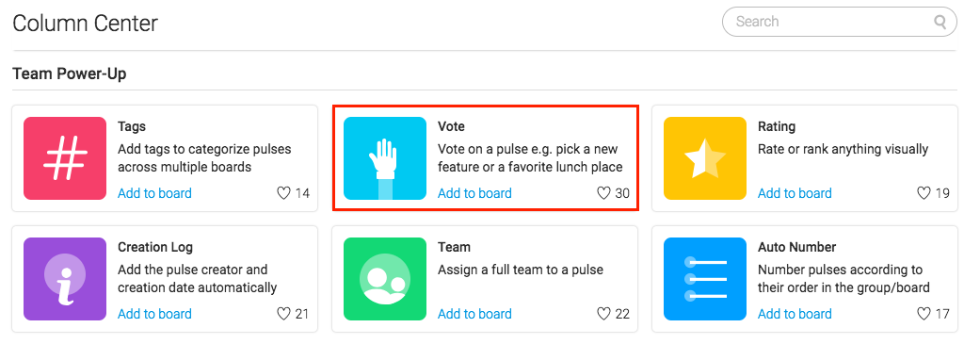Like the Rating column via heart icon
Screen dimensions: 980x344
pos(924,193)
